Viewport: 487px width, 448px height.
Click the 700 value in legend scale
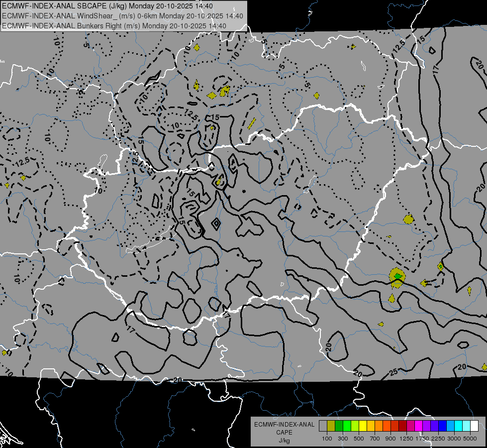pyautogui.click(x=375, y=439)
